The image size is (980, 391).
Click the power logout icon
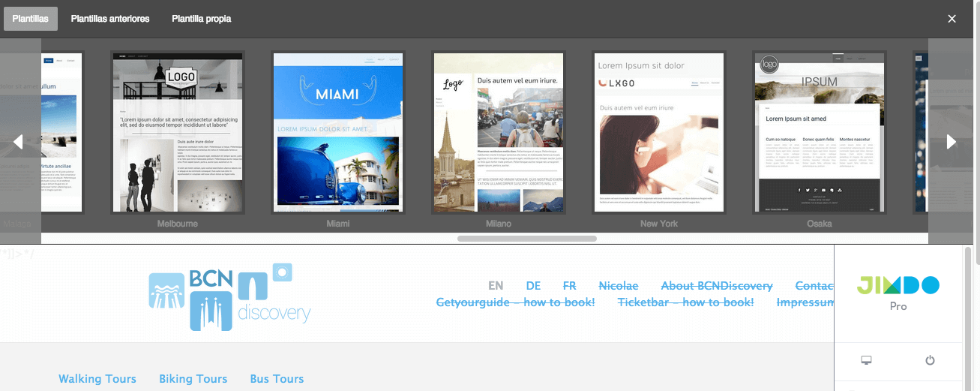click(931, 361)
